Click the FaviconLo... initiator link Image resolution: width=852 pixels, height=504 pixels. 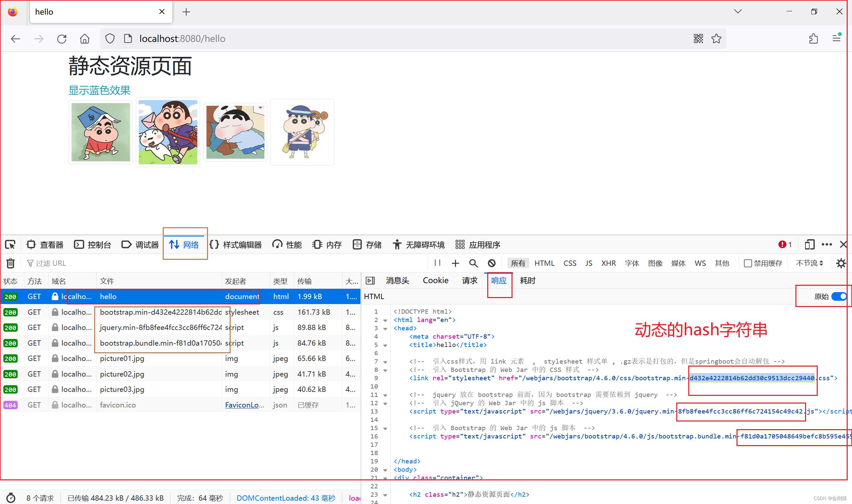(245, 405)
